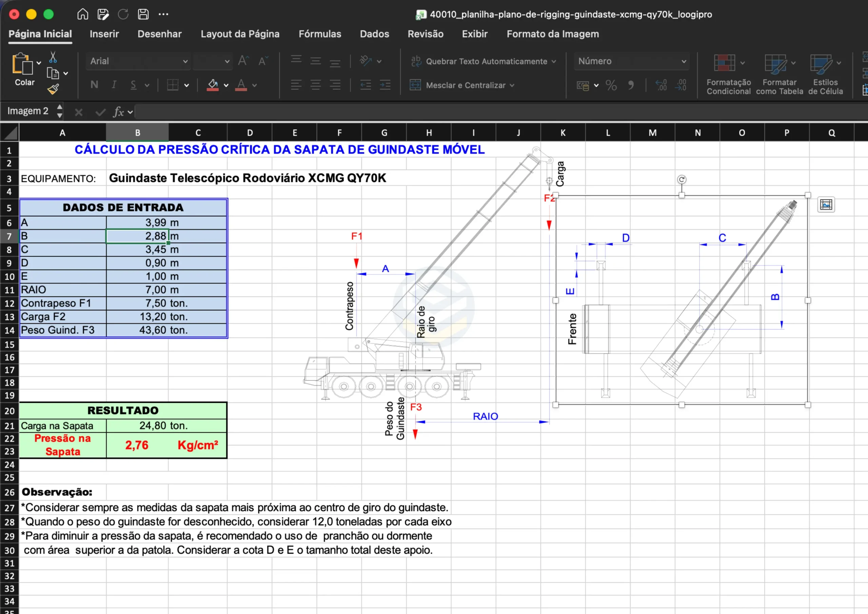Click the circular arrow icon in title bar
The image size is (868, 614).
coord(123,14)
